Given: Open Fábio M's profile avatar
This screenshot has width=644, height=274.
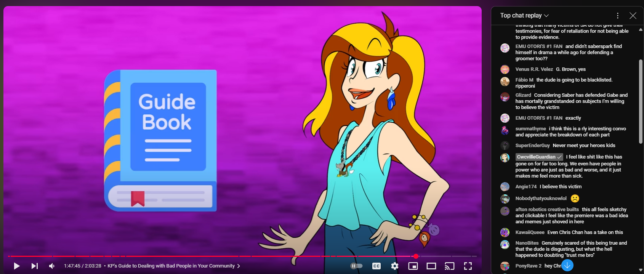Looking at the screenshot, I should tap(505, 82).
